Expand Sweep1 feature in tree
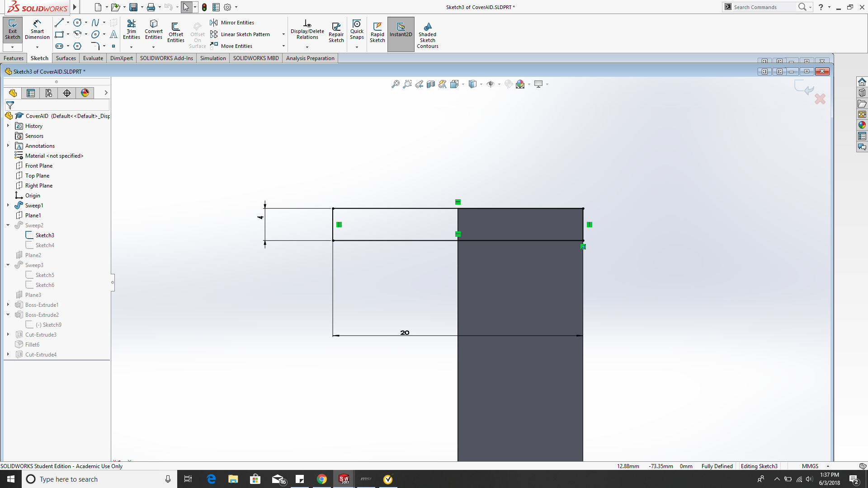Screen dimensions: 868x488 8,205
